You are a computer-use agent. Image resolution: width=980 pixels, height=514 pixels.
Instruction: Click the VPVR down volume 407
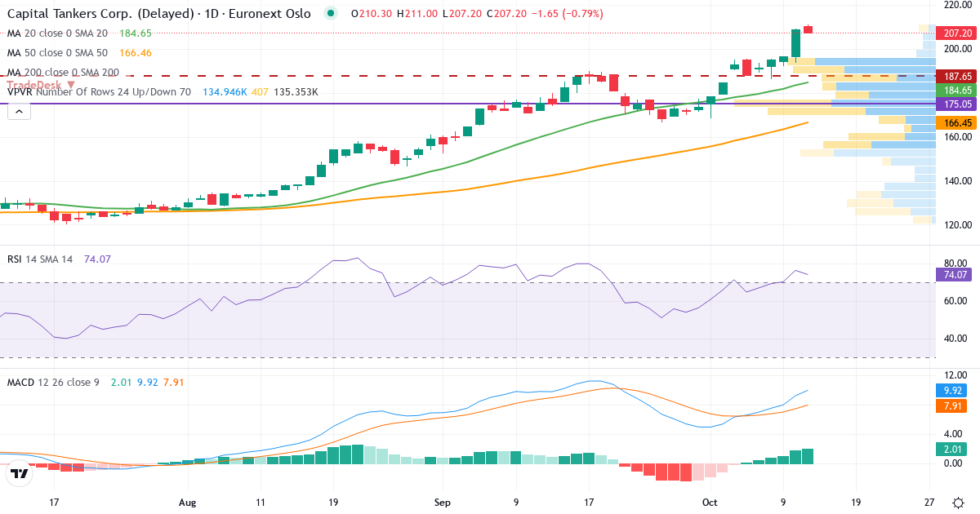click(260, 92)
